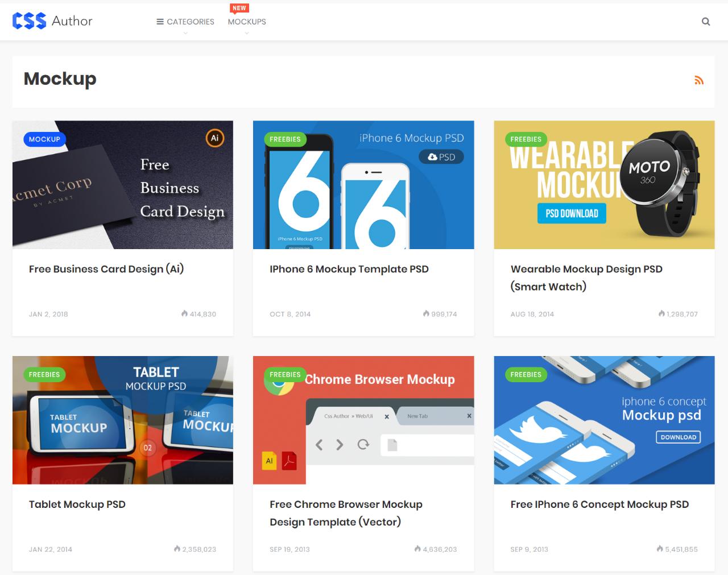Open Free Business Card Design (Ai) title
728x575 pixels.
[x=106, y=269]
